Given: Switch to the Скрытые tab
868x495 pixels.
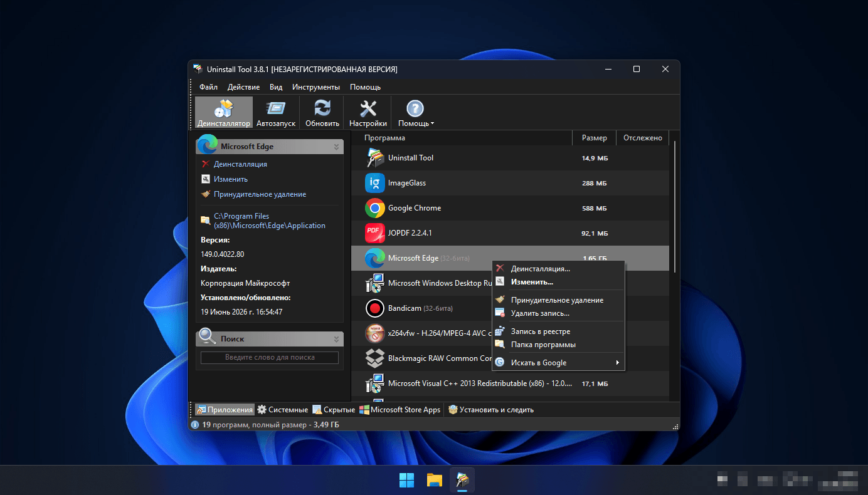Looking at the screenshot, I should click(x=334, y=410).
